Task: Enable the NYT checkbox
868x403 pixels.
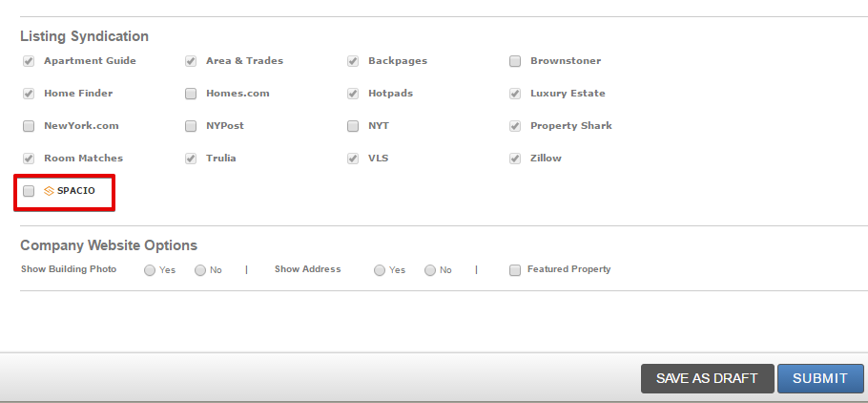Action: 353,126
